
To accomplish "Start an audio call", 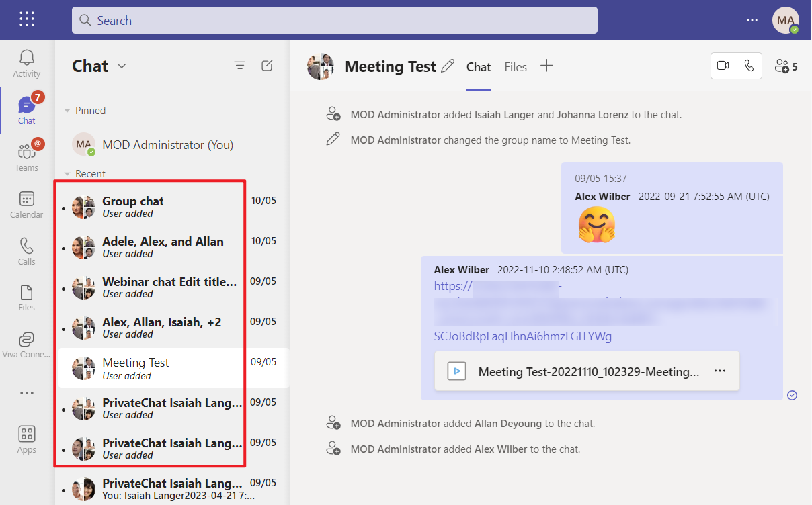I will tap(749, 66).
